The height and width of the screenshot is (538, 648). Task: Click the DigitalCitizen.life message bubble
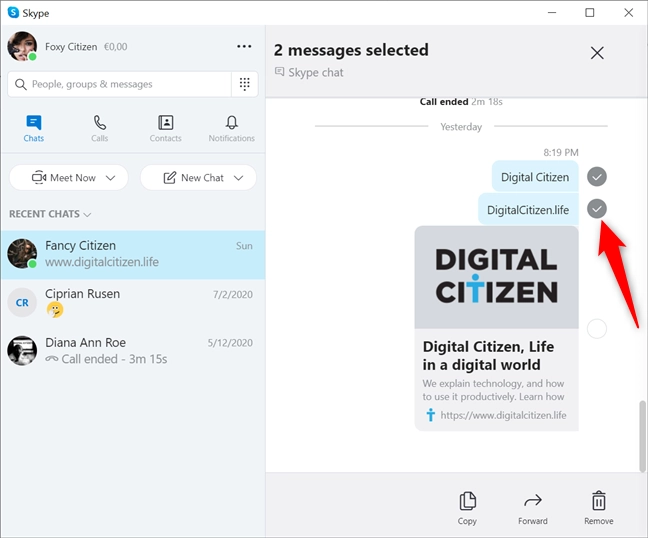(528, 209)
